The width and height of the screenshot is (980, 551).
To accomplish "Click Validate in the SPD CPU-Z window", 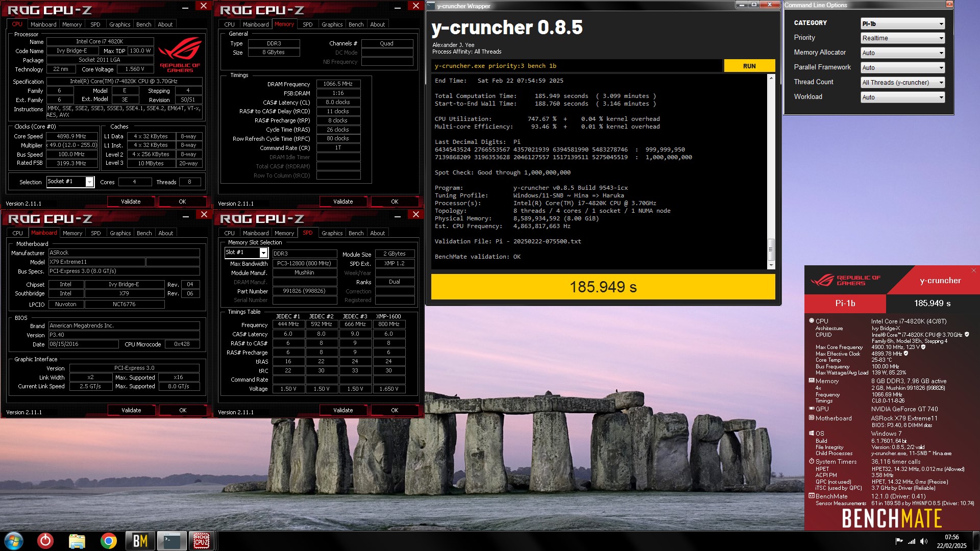I will coord(343,410).
